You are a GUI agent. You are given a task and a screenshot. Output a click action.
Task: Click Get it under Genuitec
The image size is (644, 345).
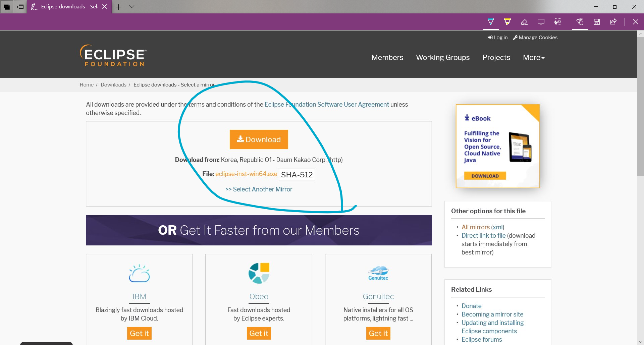click(378, 333)
